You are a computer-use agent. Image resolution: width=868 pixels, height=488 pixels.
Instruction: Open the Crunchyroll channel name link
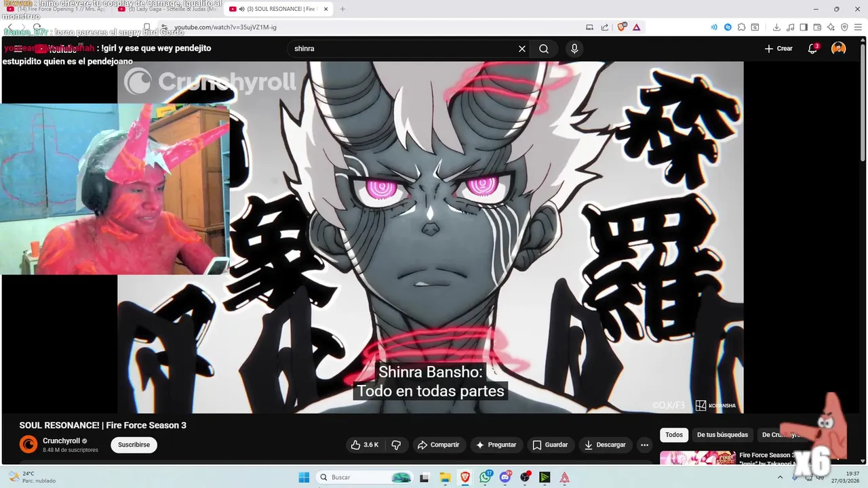click(x=61, y=441)
